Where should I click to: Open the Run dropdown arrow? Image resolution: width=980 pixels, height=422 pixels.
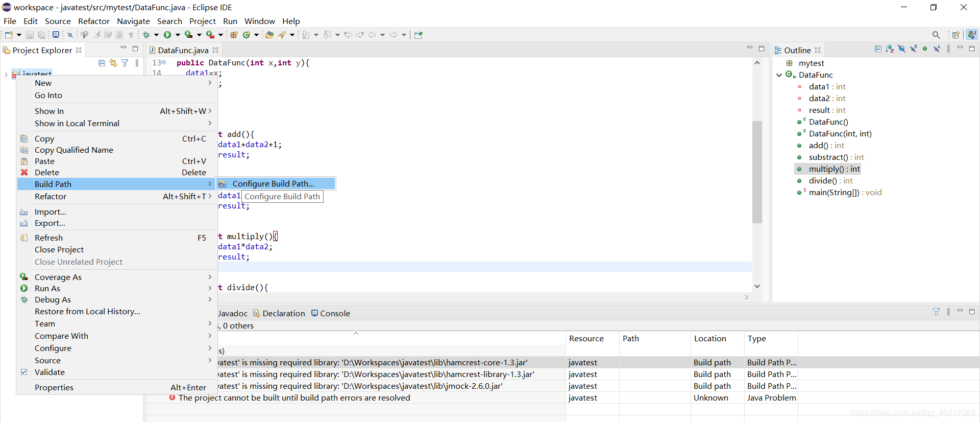coord(178,35)
